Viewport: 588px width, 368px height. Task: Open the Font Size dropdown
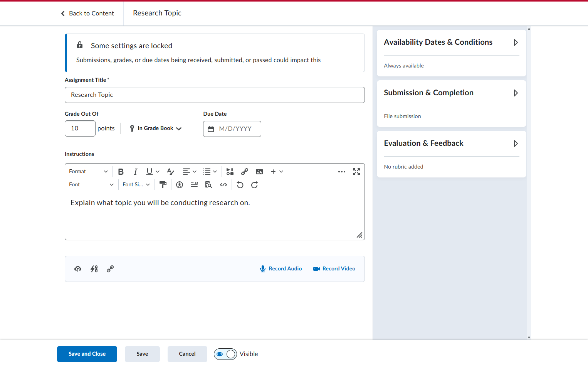(136, 185)
